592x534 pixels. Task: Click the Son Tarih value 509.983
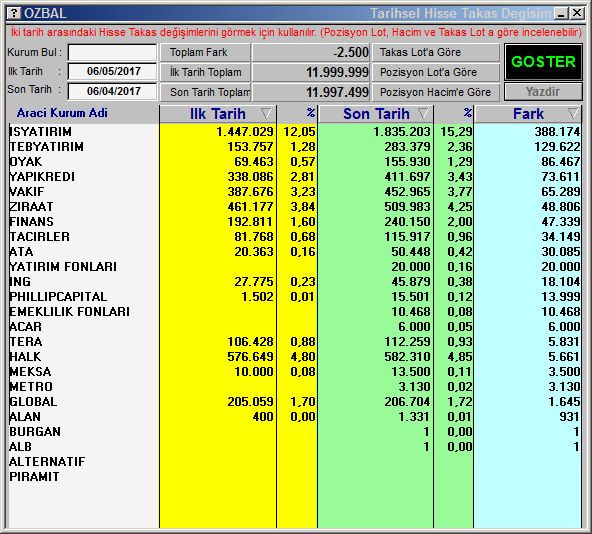pos(407,207)
